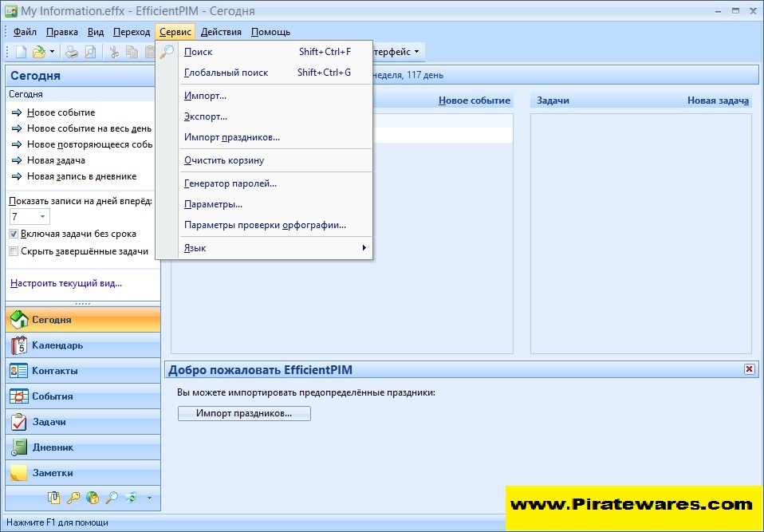Toggle 'Включая задачи без срока' checkbox
The height and width of the screenshot is (532, 764).
click(x=14, y=234)
